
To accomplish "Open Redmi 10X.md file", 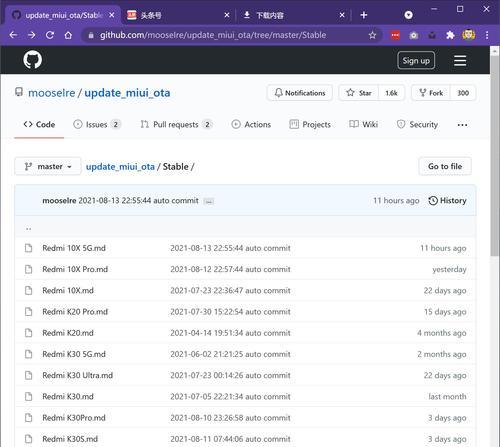I will coord(68,290).
